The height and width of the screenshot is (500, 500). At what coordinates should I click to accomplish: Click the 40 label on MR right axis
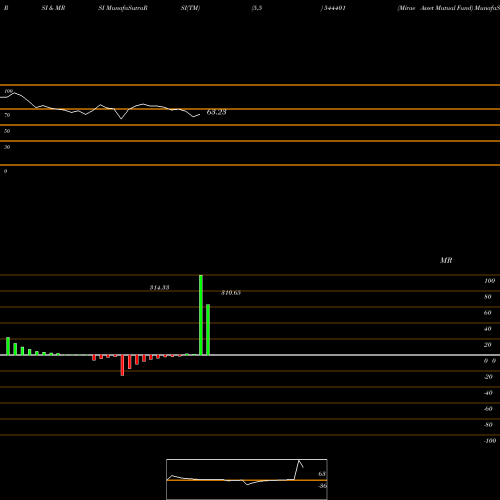488,329
